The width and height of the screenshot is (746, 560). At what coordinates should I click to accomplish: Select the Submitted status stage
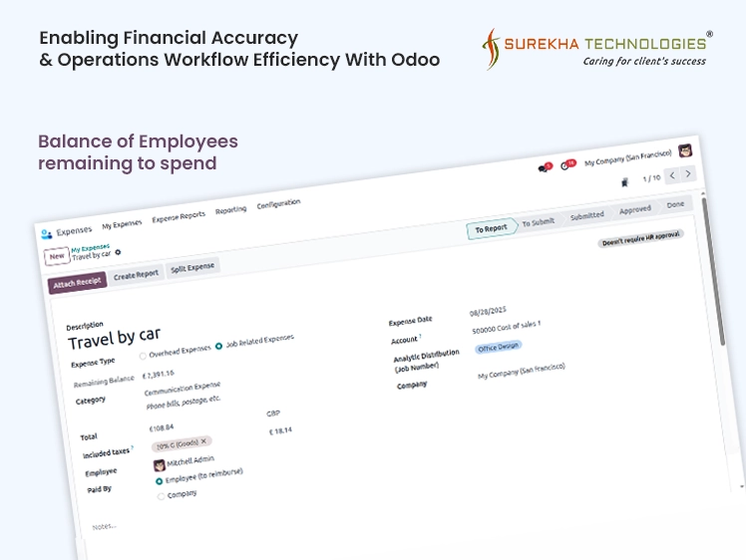pos(586,216)
